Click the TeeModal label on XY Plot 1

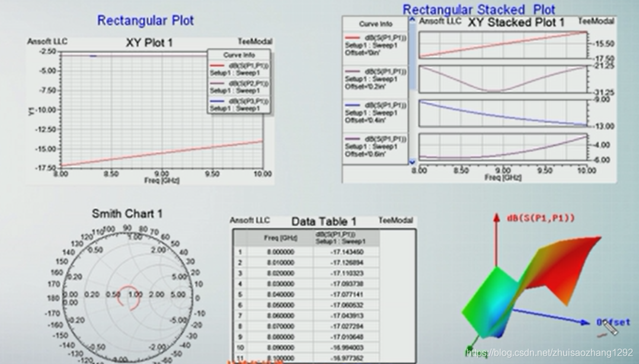click(255, 41)
